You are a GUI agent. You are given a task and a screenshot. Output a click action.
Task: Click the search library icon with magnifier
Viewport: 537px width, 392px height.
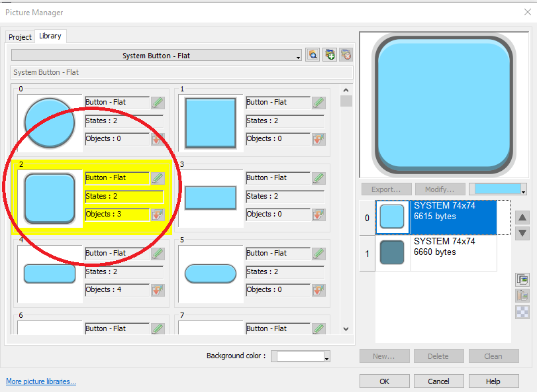point(313,56)
